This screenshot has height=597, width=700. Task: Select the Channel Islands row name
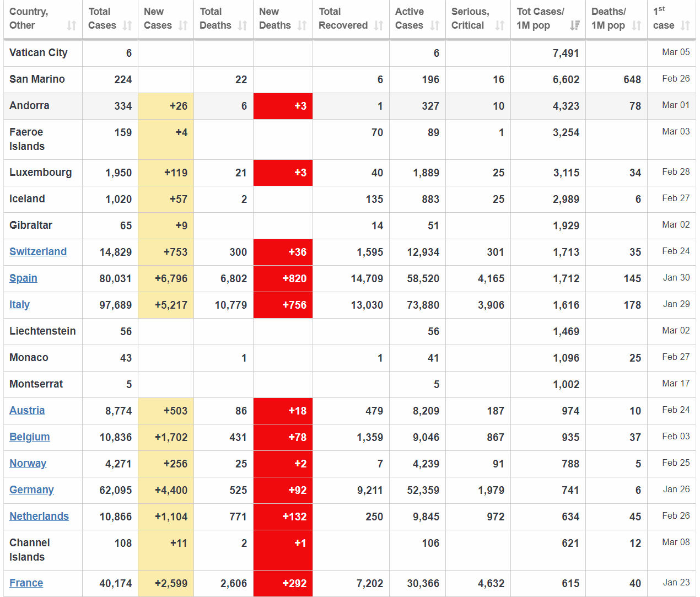pyautogui.click(x=30, y=550)
